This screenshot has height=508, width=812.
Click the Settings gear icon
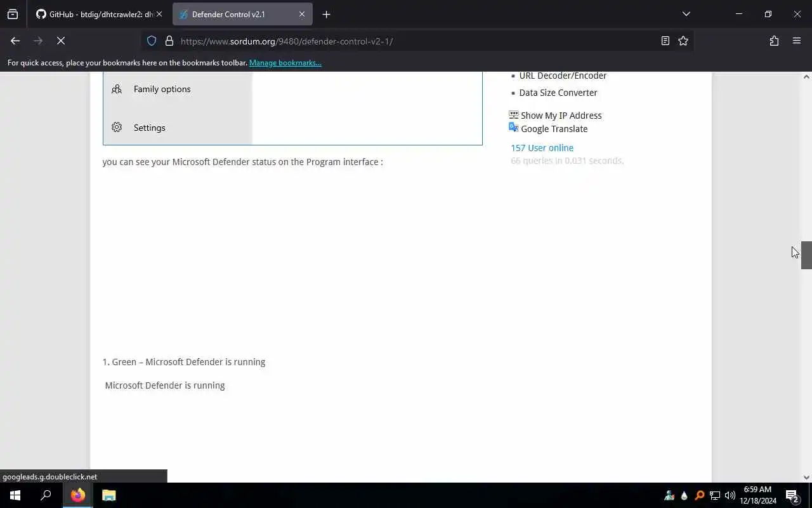(117, 127)
